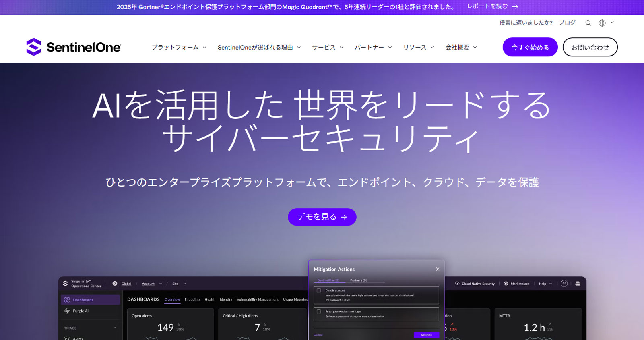Viewport: 644px width, 340px height.
Task: Click the Gartner Magic Quadrant banner text
Action: point(286,7)
